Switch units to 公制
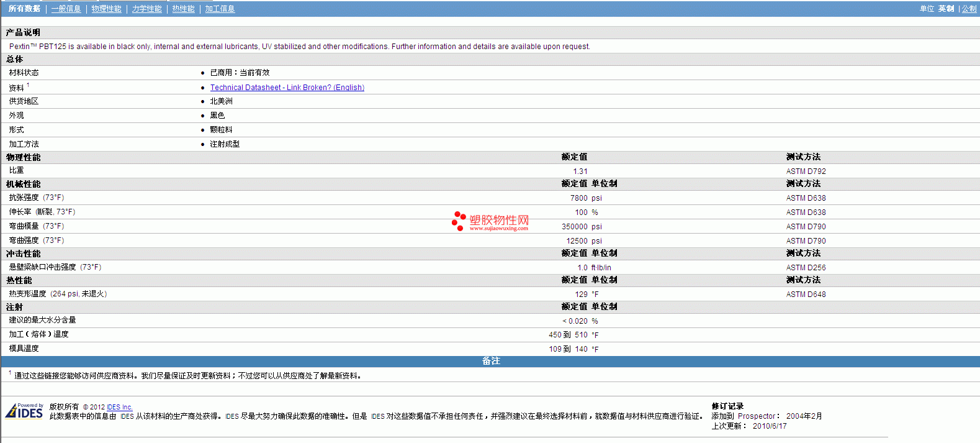This screenshot has width=980, height=443. coord(969,9)
